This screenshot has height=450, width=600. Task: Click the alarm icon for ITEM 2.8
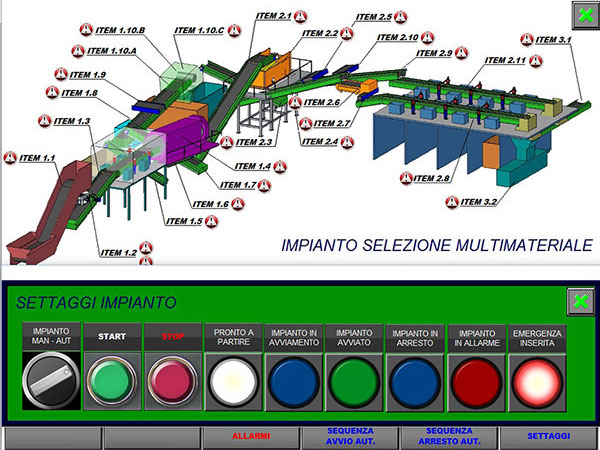[x=406, y=178]
